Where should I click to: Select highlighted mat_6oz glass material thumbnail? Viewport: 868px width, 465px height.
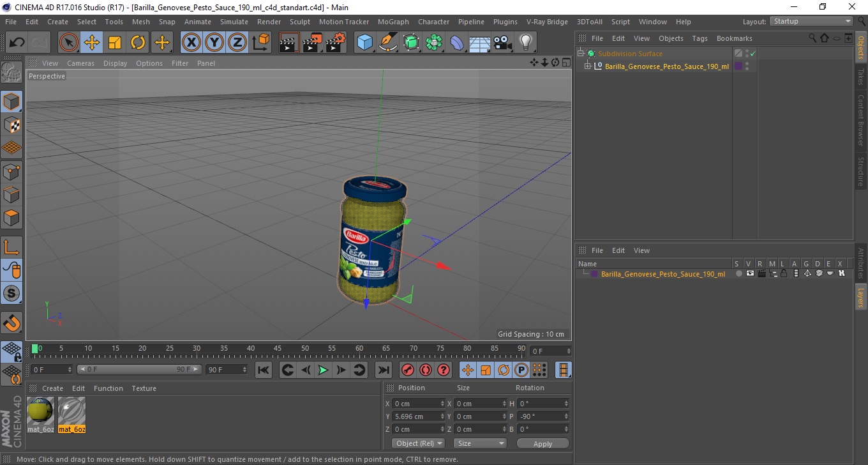coord(71,410)
